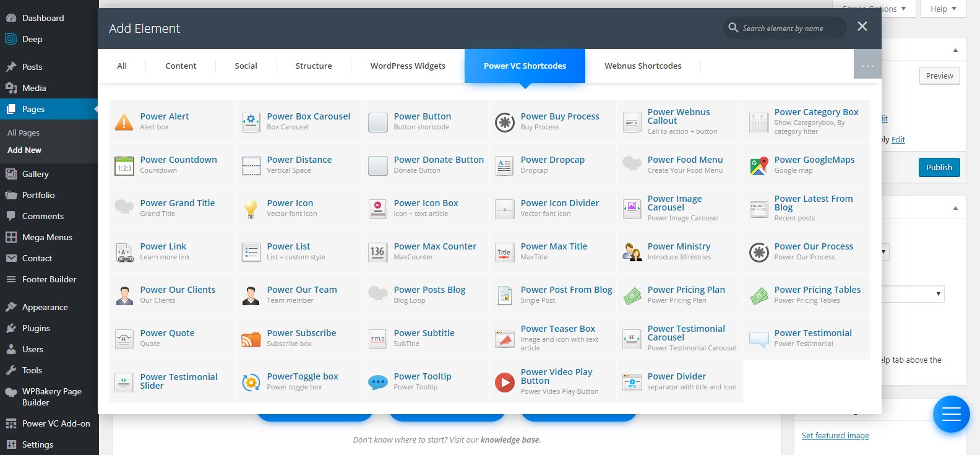Show All elements tab
The width and height of the screenshot is (980, 455).
[122, 66]
